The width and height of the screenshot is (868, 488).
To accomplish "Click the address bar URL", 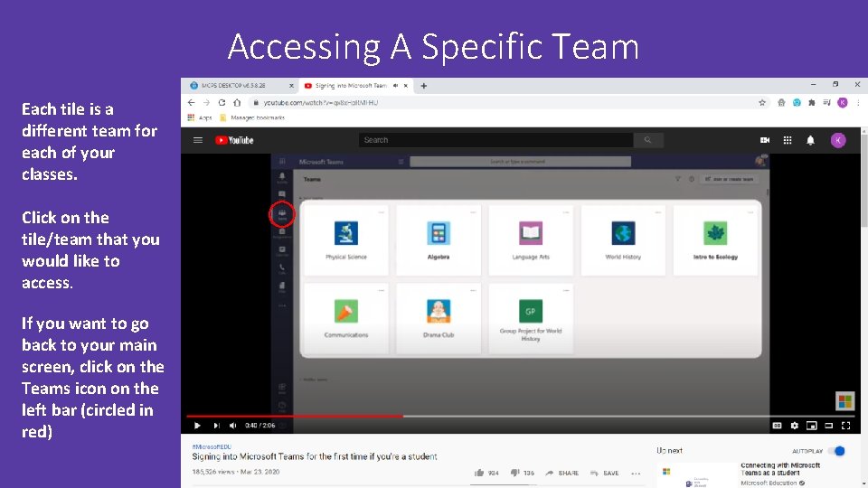I will [320, 102].
